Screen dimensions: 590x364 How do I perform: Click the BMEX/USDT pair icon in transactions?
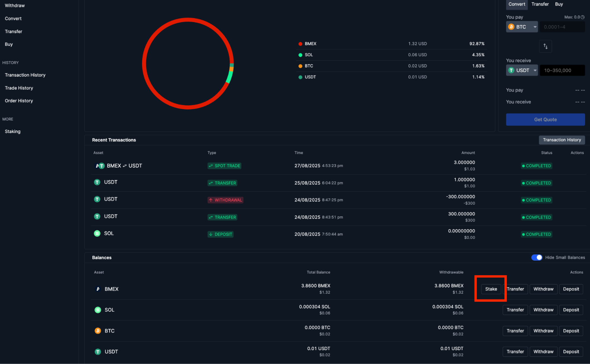100,166
